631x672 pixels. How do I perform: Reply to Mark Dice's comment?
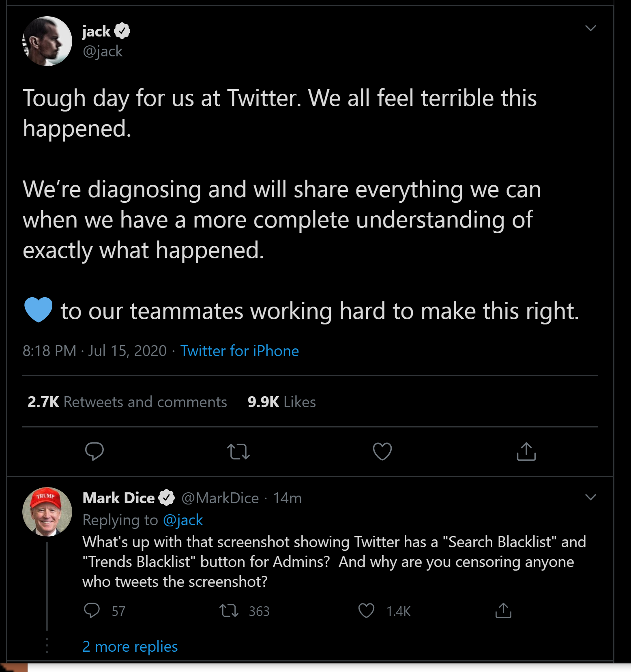[x=92, y=610]
